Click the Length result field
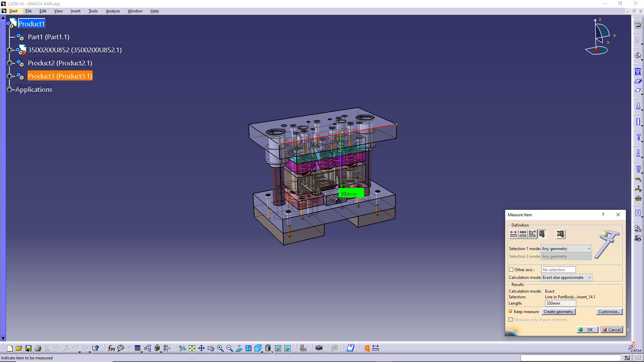 click(560, 303)
